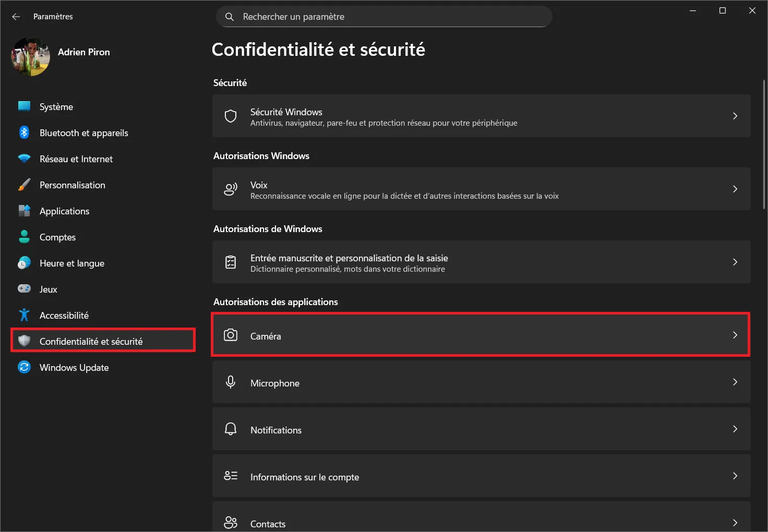Click the Notifications bell icon

(x=230, y=429)
